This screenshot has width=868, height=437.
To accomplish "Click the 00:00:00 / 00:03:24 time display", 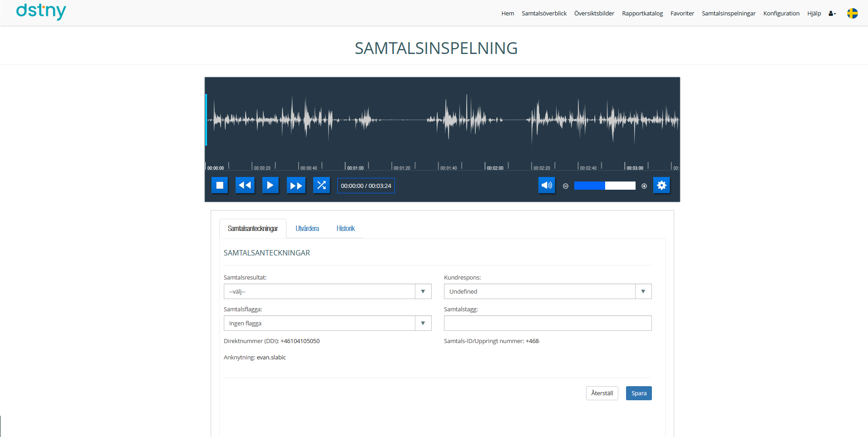I will (366, 186).
